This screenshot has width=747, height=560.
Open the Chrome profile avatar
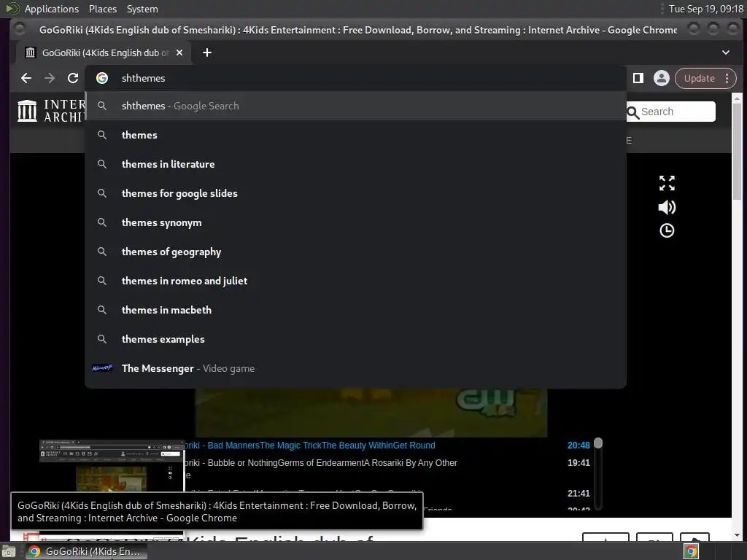coord(661,78)
